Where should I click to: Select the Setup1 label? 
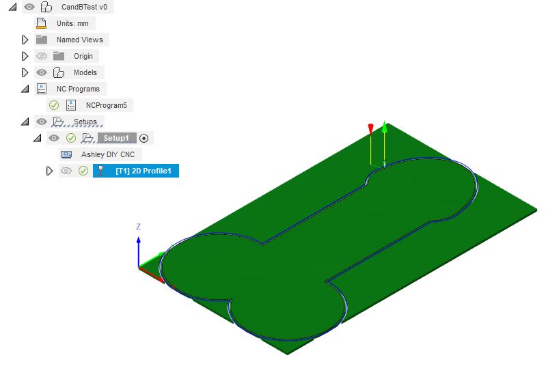click(117, 138)
